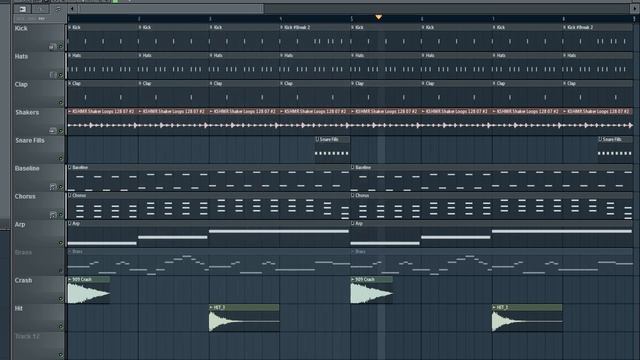This screenshot has height=360, width=640.
Task: Click the Baseline track piano-roll icon
Action: (52, 187)
